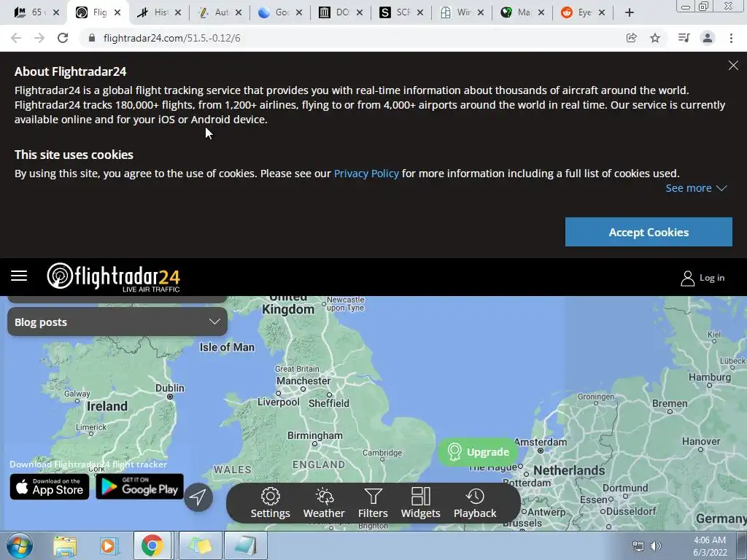Expand See more cookie details
The width and height of the screenshot is (747, 560).
point(696,188)
